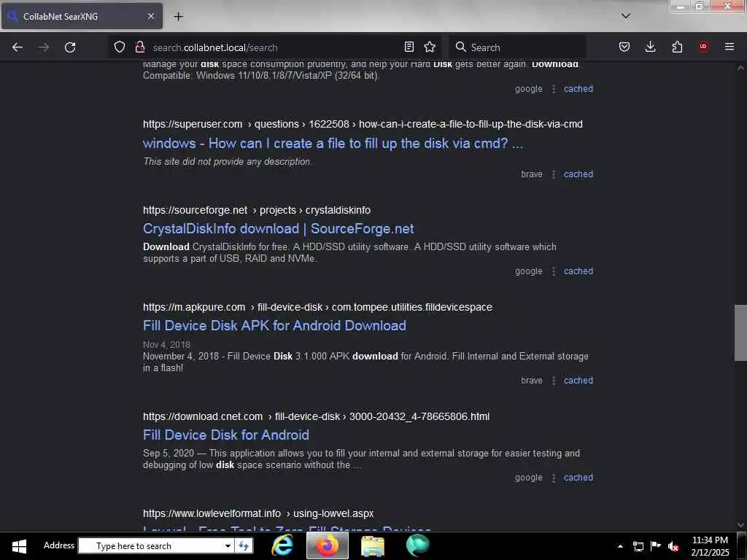Click the forward navigation arrow

pyautogui.click(x=44, y=47)
